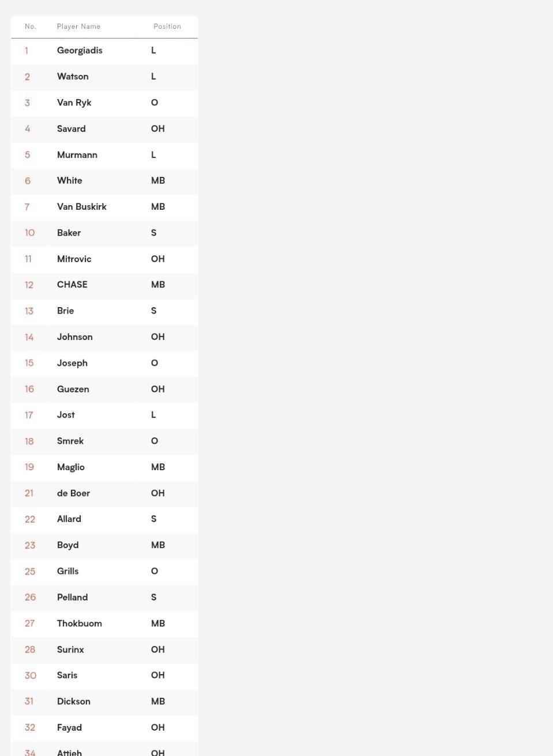The image size is (553, 756).
Task: Select player Watson
Action: (73, 76)
